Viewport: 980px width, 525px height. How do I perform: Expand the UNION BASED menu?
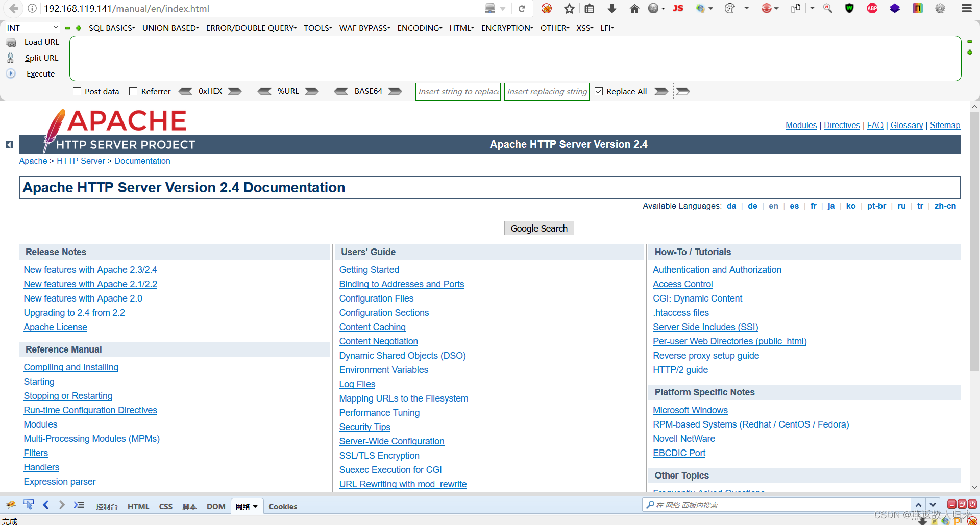click(170, 28)
